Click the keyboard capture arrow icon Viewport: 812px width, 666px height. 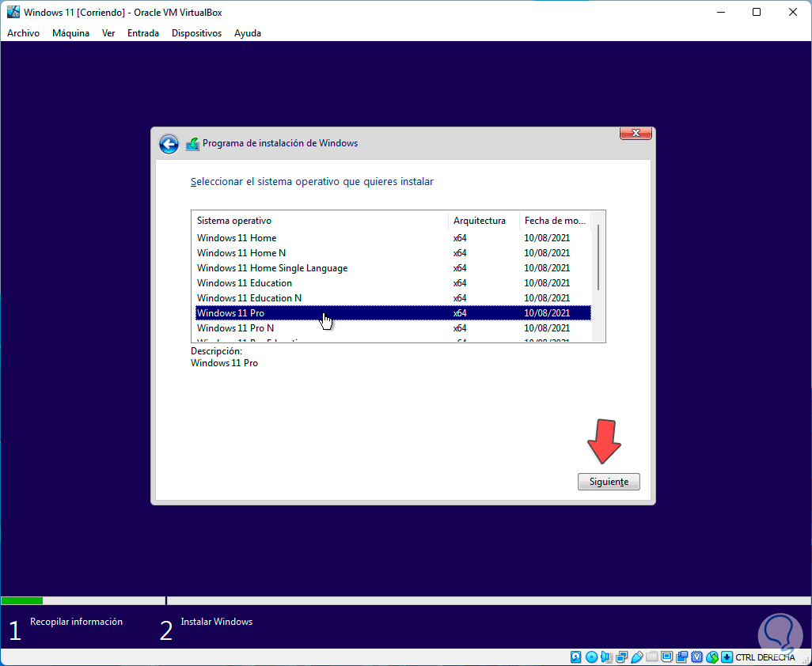click(x=727, y=657)
